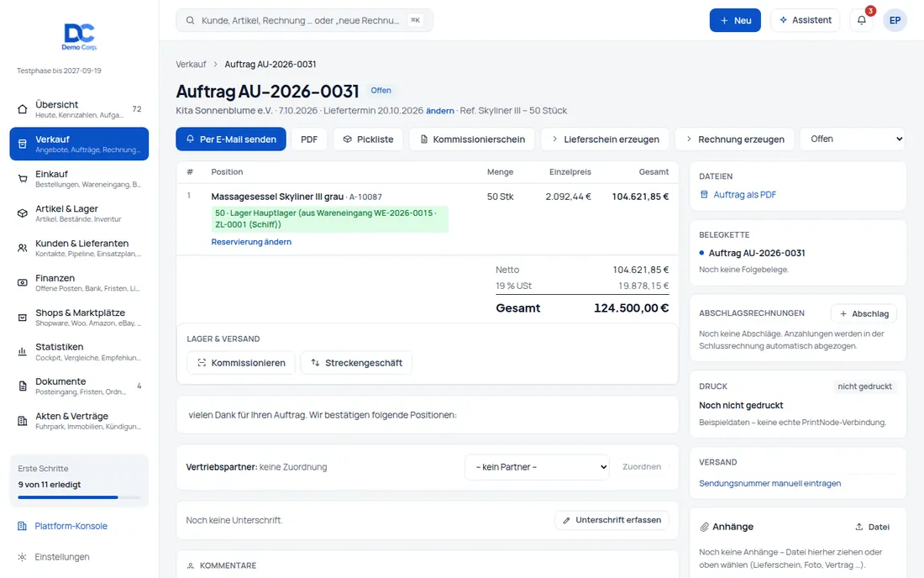Click the Artikel & Lager box icon

[23, 213]
